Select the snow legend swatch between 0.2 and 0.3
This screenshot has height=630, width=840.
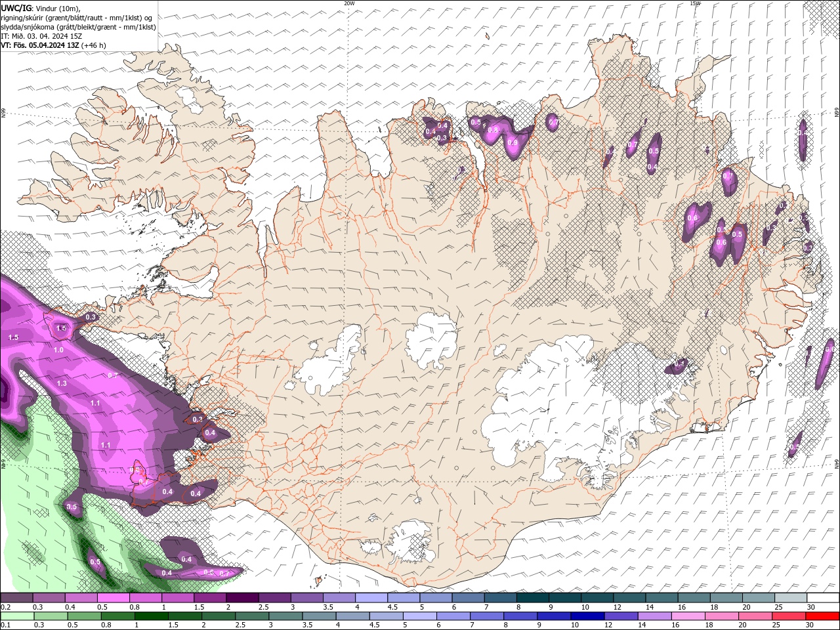16,598
